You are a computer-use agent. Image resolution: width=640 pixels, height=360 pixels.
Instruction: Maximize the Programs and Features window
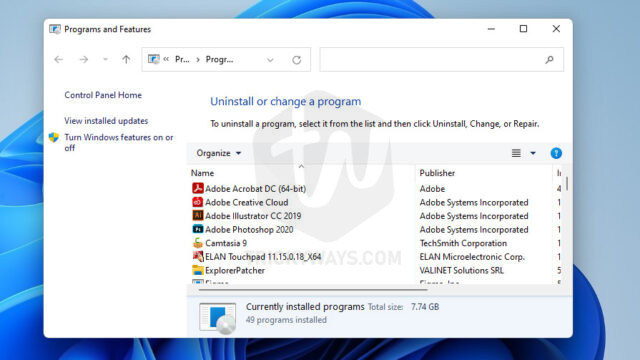(x=523, y=29)
